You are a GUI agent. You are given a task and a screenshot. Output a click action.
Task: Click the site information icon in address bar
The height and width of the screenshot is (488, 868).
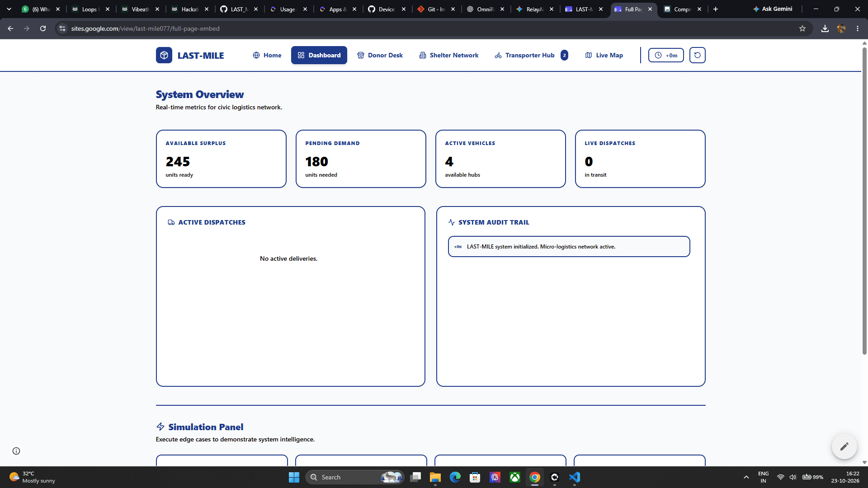click(x=62, y=28)
